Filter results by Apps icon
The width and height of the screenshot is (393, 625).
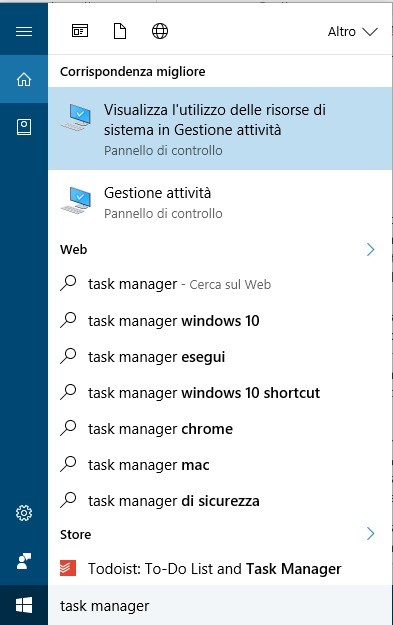click(x=80, y=31)
